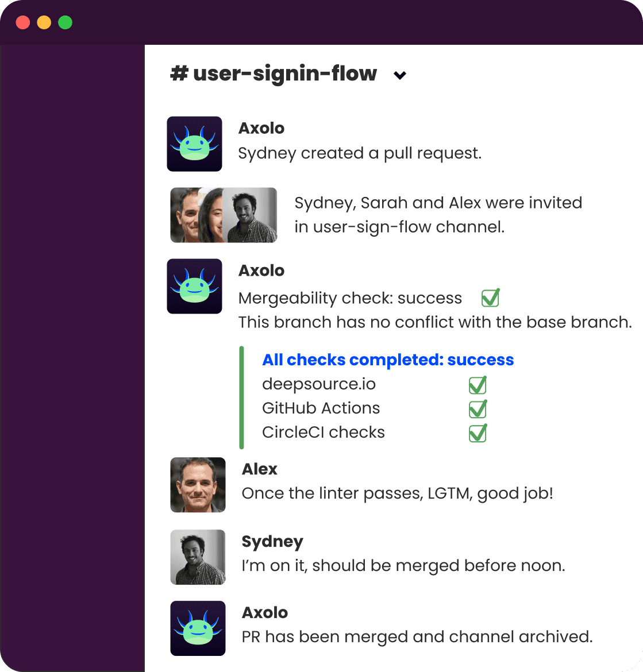Click the green checkmark beside mergeability success
This screenshot has height=672, width=643.
point(490,298)
